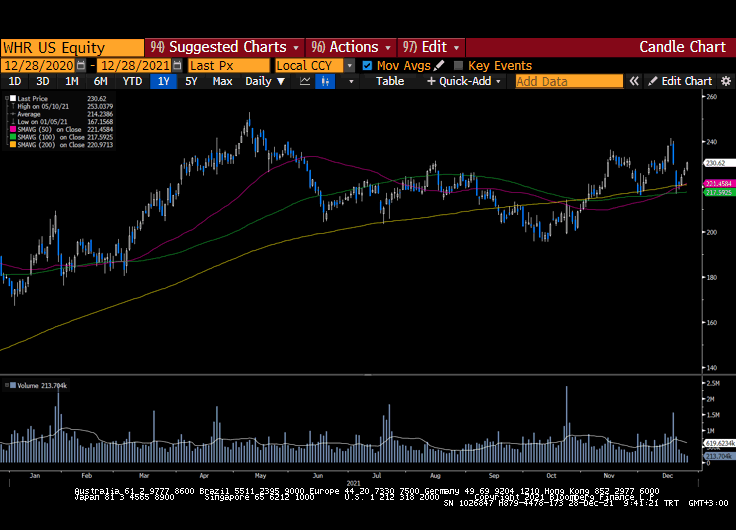736x530 pixels.
Task: Select the 1D range tab
Action: click(15, 81)
